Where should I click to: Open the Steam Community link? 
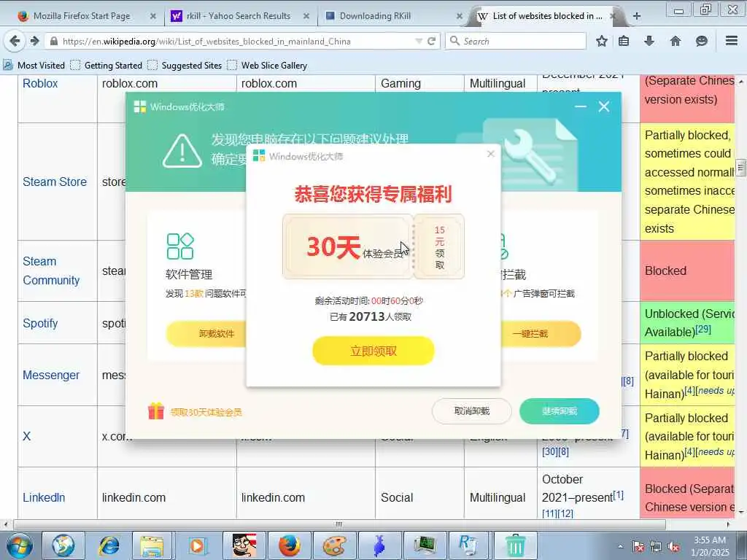[51, 271]
